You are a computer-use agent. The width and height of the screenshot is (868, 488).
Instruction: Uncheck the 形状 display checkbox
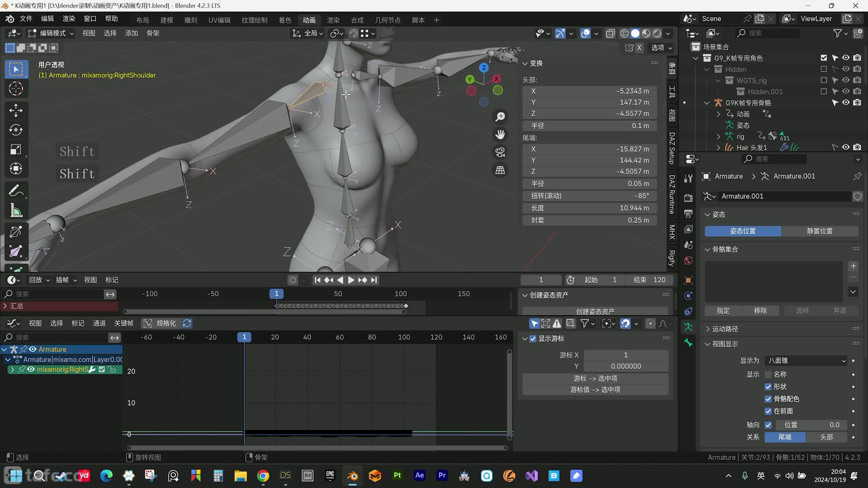[768, 387]
